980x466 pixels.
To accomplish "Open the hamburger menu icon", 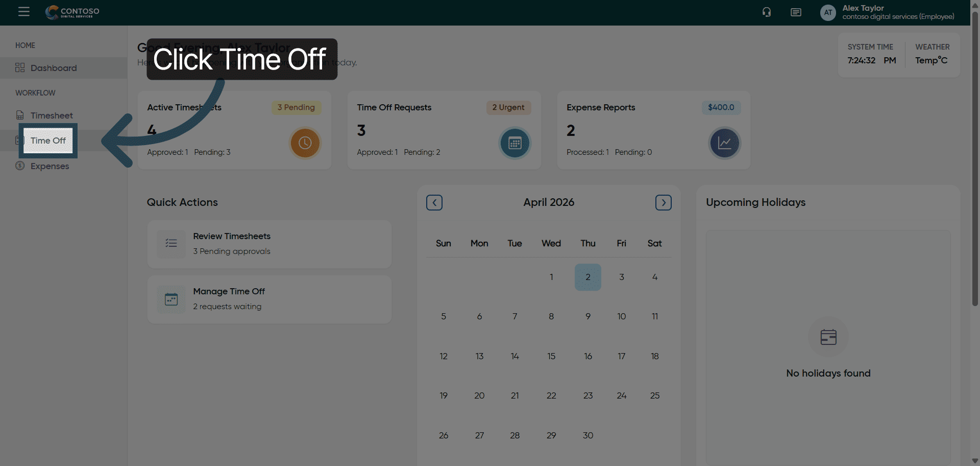I will tap(24, 12).
